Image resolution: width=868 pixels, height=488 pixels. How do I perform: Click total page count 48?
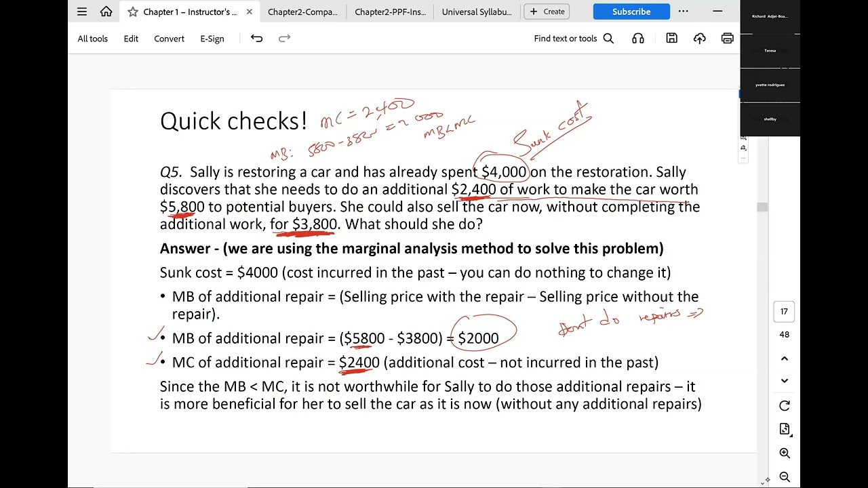784,335
